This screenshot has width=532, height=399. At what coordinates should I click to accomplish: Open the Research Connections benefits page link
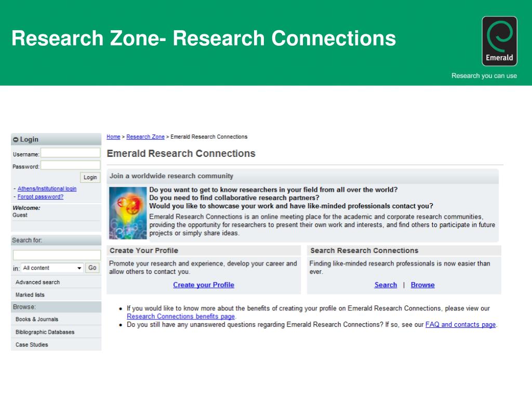(181, 316)
